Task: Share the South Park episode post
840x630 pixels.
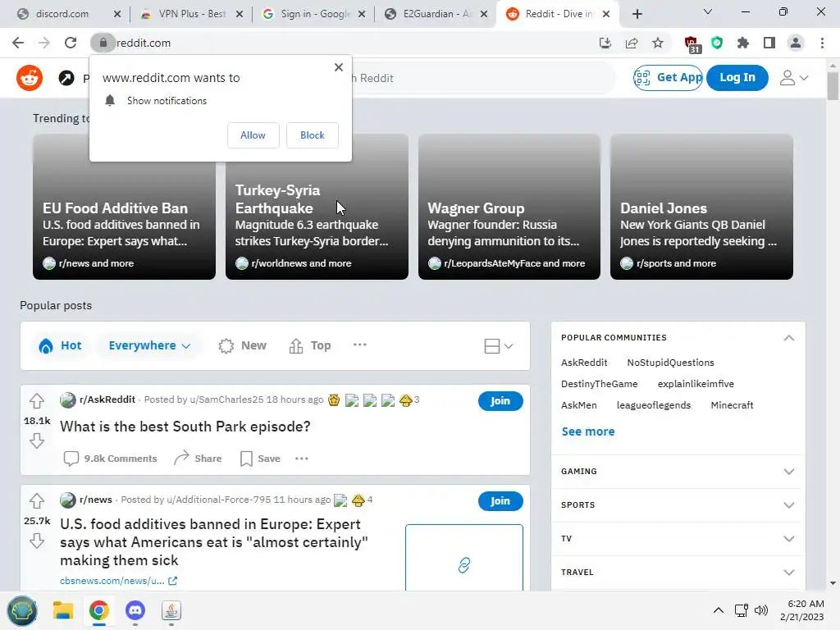Action: (198, 459)
